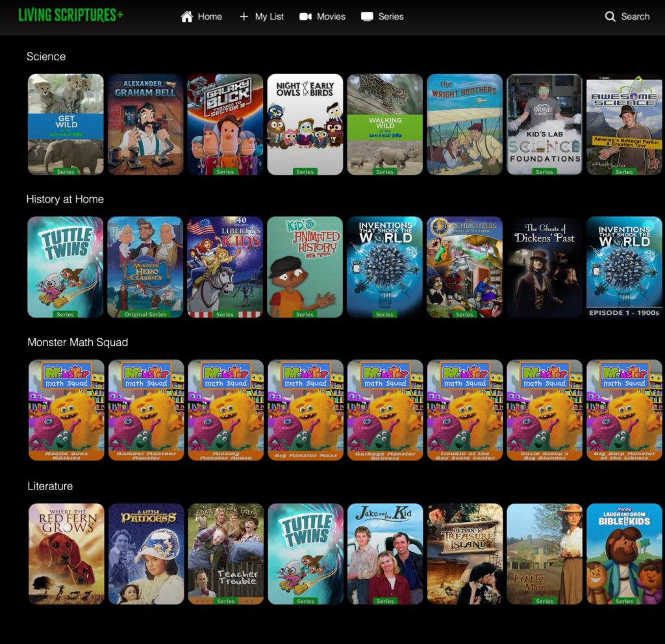Open the Get Wild series thumbnail

(x=66, y=124)
